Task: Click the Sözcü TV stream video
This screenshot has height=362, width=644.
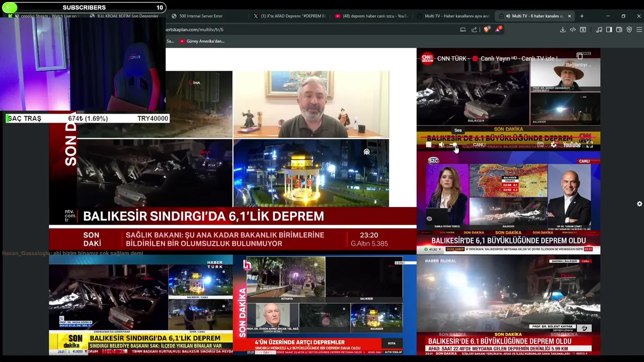Action: tap(508, 203)
